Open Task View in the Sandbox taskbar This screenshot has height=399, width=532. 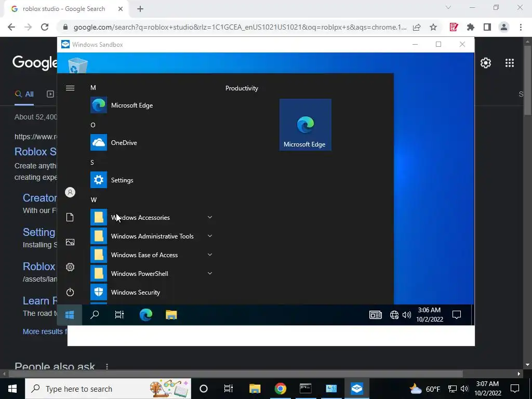point(119,315)
